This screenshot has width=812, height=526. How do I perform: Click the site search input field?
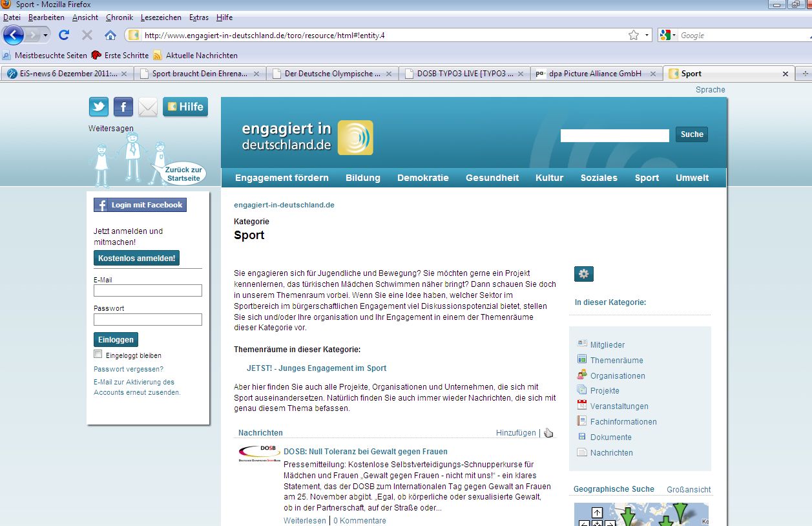pyautogui.click(x=615, y=135)
